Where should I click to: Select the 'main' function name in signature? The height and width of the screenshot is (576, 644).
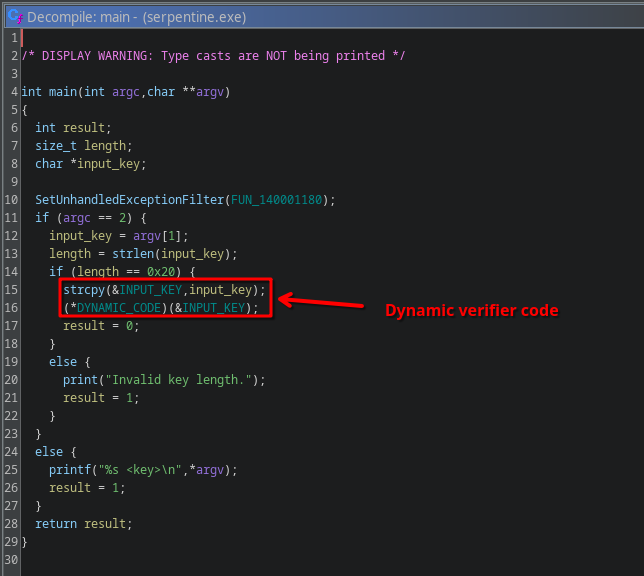63,92
